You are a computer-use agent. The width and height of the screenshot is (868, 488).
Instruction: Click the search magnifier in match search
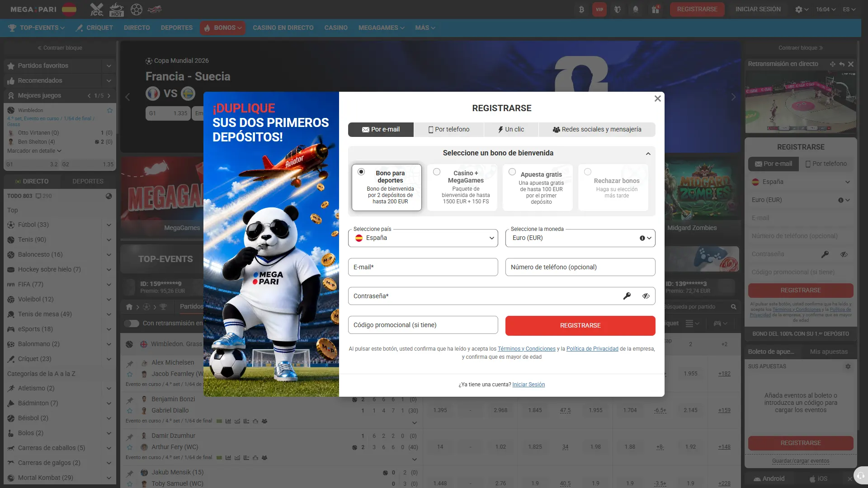point(733,307)
